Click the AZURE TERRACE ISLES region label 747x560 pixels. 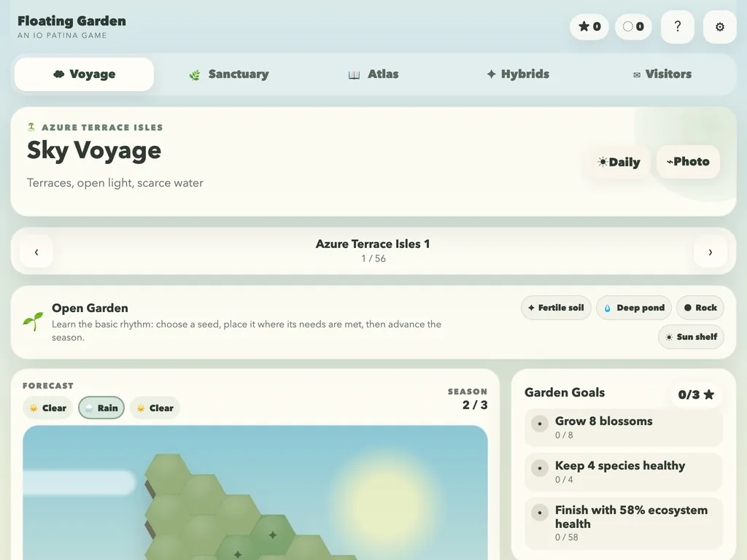point(102,127)
